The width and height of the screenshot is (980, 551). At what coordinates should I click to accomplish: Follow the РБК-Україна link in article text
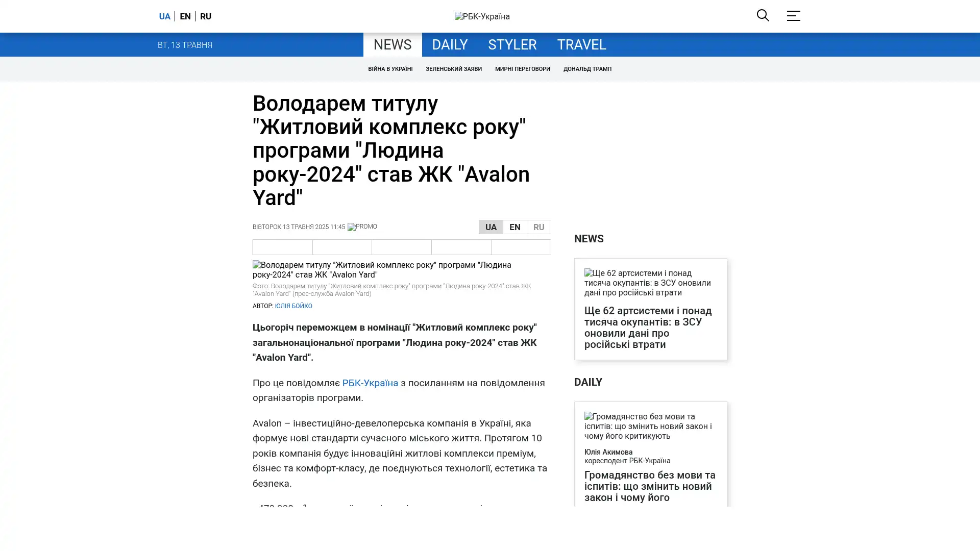[x=370, y=383]
